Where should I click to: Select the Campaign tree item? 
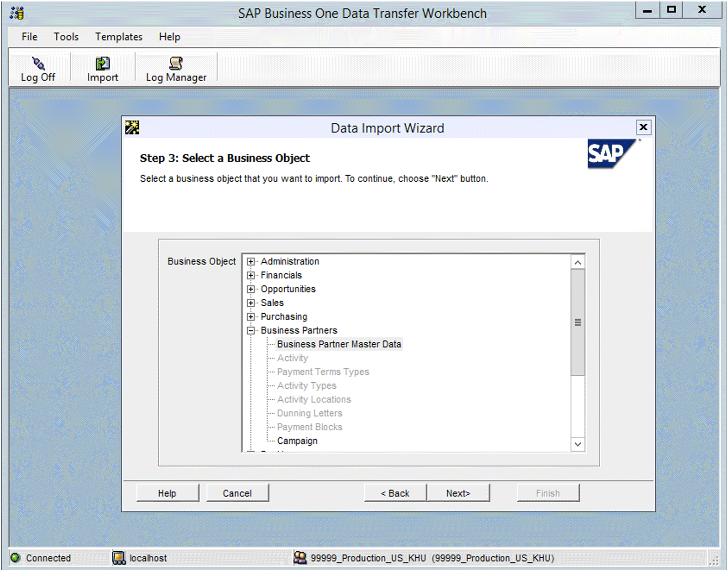tap(297, 441)
